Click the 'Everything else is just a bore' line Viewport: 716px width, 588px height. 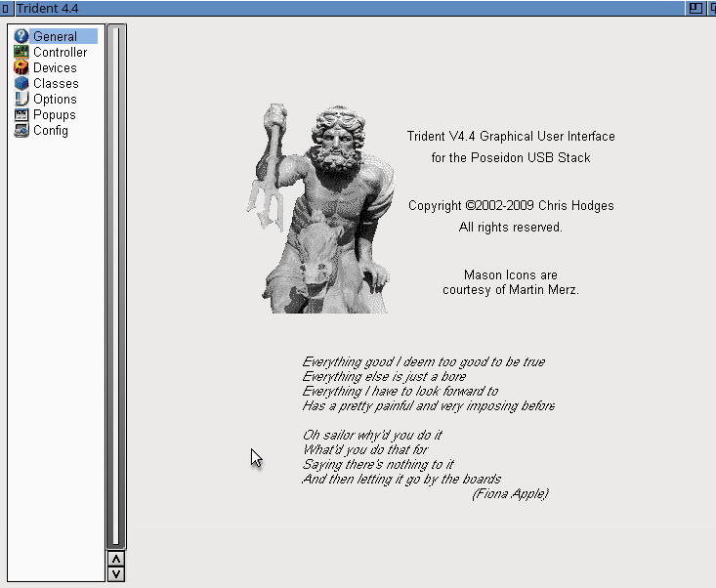[384, 376]
